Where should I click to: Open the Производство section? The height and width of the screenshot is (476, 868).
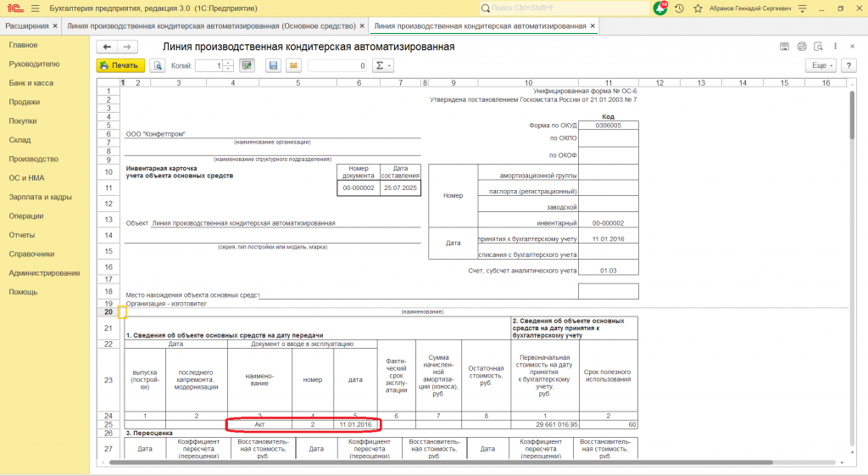click(34, 159)
